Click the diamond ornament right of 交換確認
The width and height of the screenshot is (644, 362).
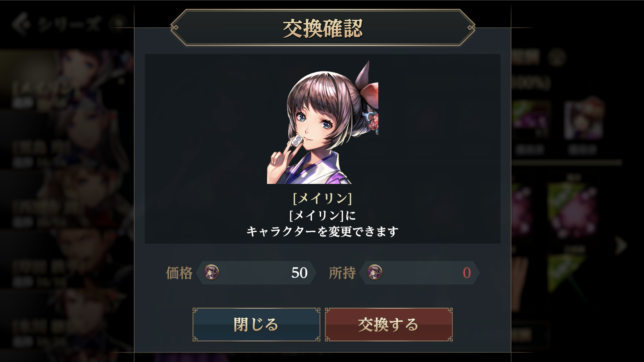coord(471,27)
